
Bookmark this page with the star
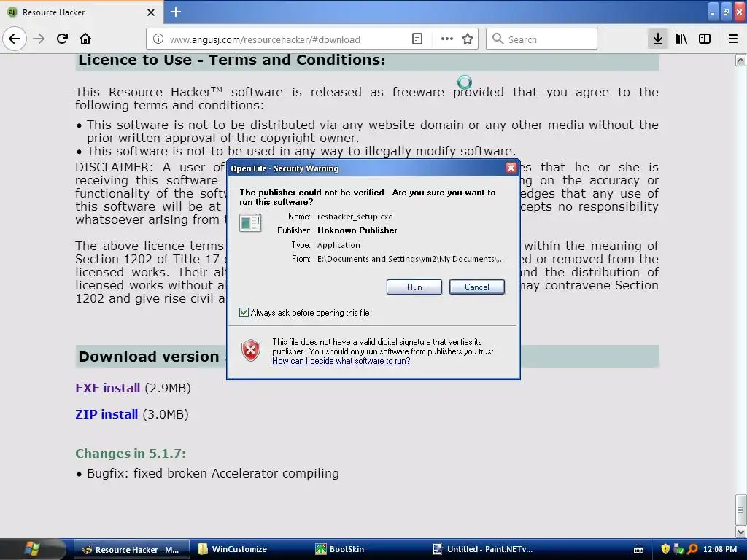pos(468,39)
